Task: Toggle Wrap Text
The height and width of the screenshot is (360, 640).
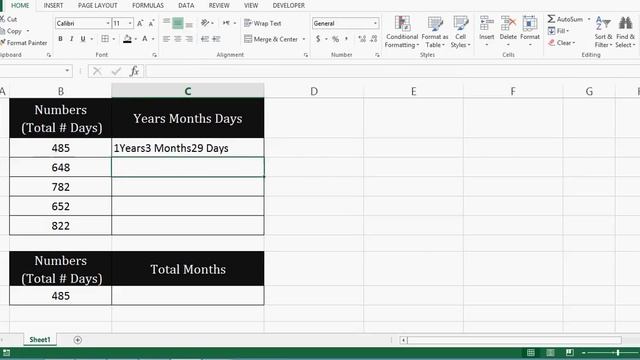Action: 263,23
